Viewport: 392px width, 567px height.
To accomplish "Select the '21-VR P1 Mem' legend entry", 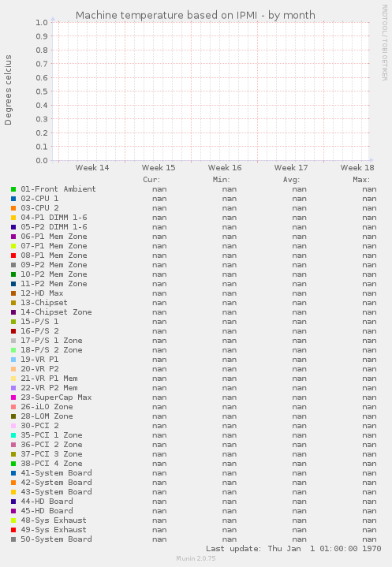I will click(49, 379).
